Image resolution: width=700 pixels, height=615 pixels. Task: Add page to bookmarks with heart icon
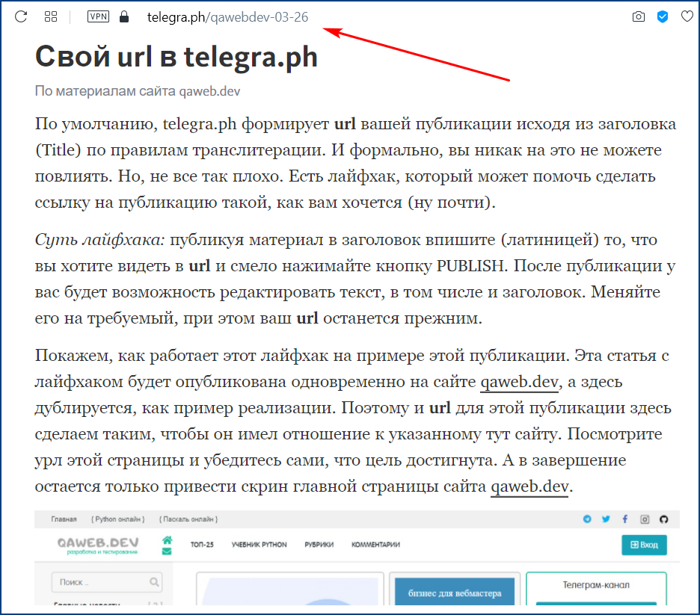(x=687, y=16)
